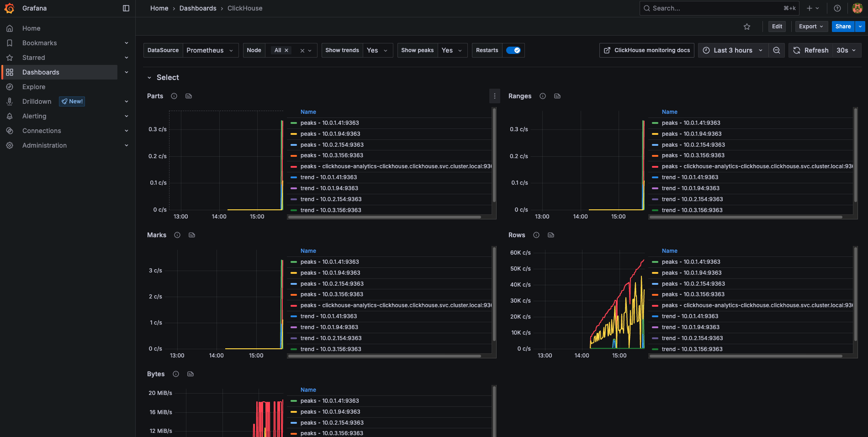Toggle the Restarts switch
868x437 pixels.
513,50
